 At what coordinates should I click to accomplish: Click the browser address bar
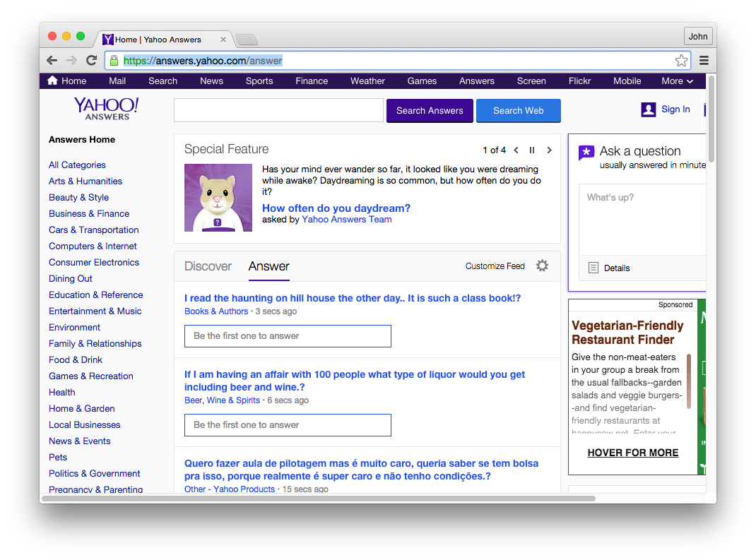point(398,60)
